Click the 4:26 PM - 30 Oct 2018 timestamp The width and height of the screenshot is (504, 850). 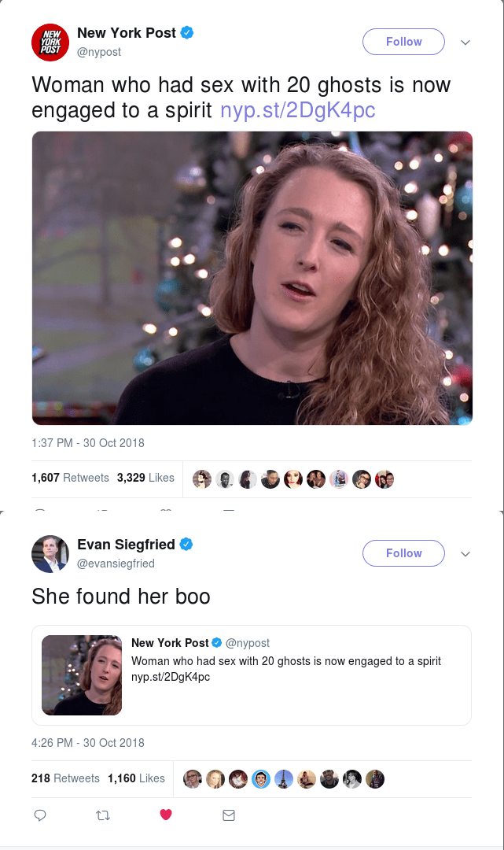pyautogui.click(x=88, y=742)
